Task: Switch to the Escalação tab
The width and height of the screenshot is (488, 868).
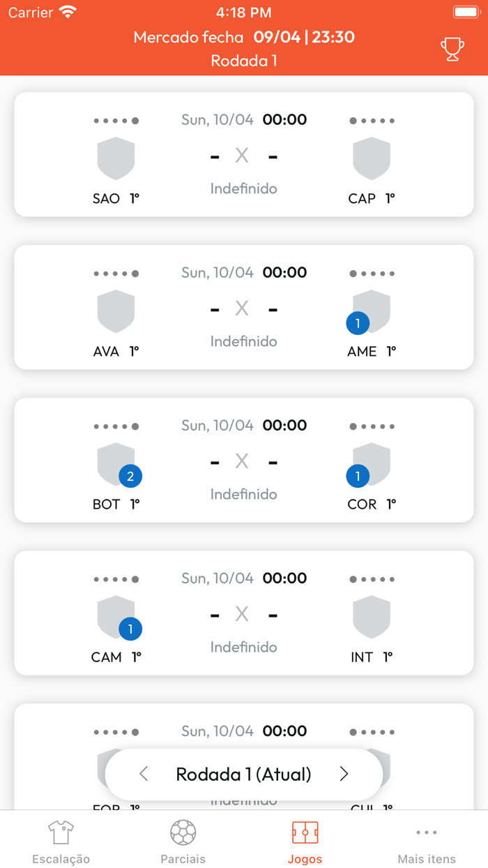Action: (61, 842)
